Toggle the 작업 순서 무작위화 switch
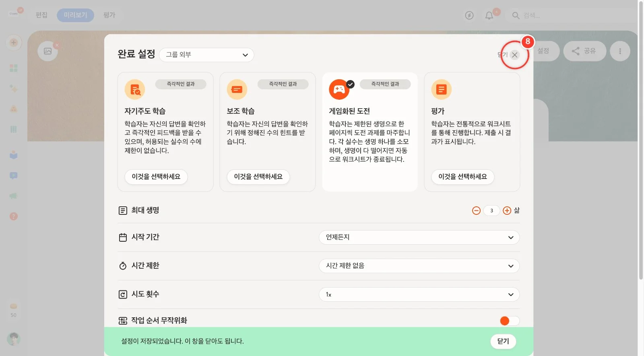The height and width of the screenshot is (356, 644). pyautogui.click(x=510, y=321)
